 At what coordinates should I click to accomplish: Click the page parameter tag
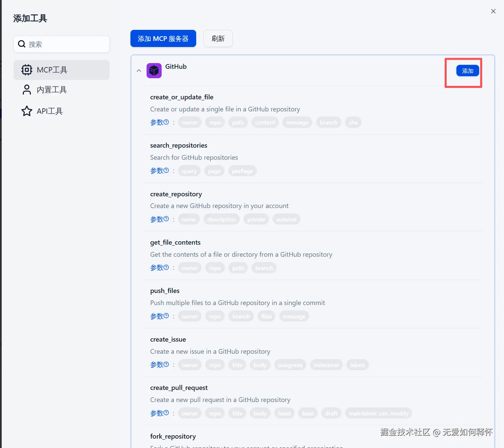pyautogui.click(x=214, y=171)
